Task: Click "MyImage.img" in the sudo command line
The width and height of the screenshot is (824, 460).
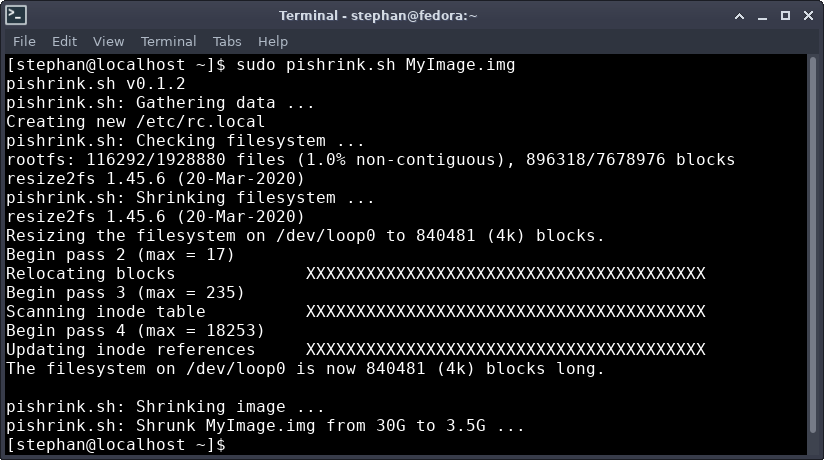Action: tap(460, 65)
